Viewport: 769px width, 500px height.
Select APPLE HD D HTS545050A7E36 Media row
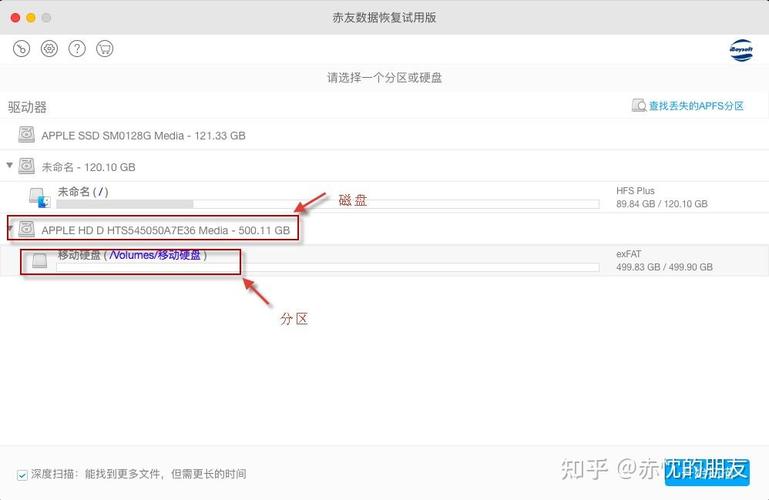(384, 229)
